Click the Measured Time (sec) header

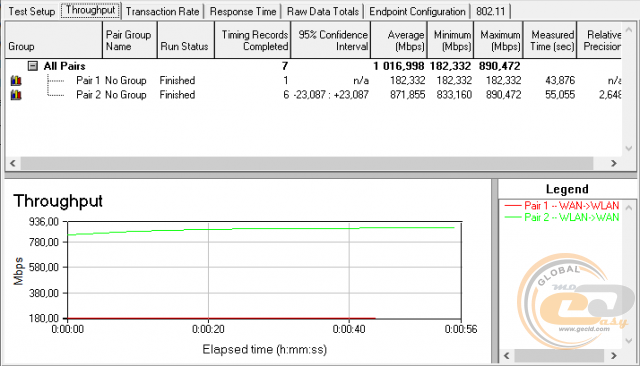550,40
